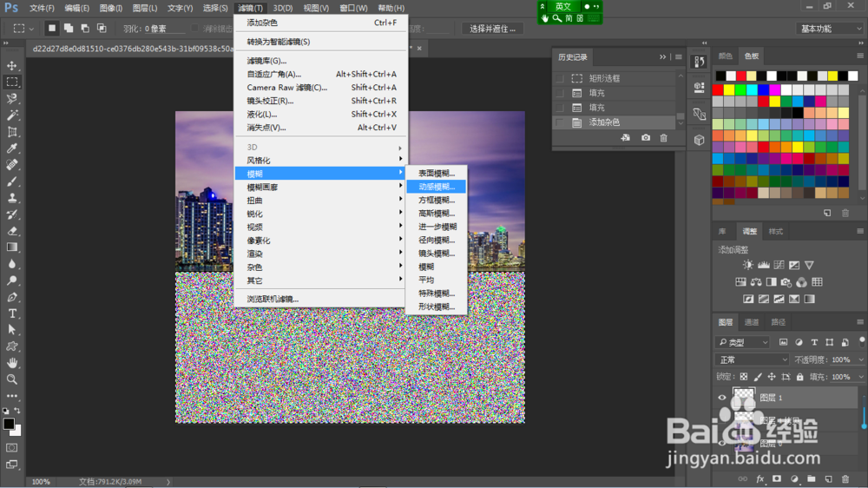The height and width of the screenshot is (488, 868).
Task: Switch to 通道 tab
Action: pos(751,322)
